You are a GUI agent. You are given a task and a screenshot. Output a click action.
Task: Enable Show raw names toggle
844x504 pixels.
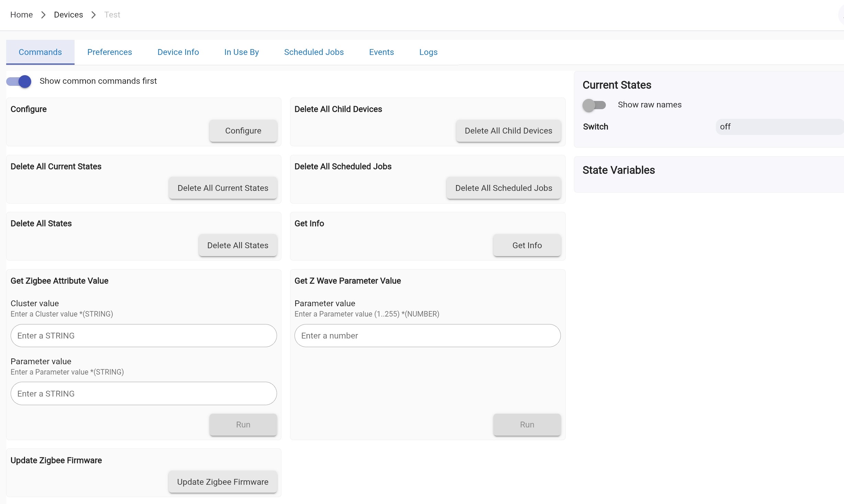[594, 105]
